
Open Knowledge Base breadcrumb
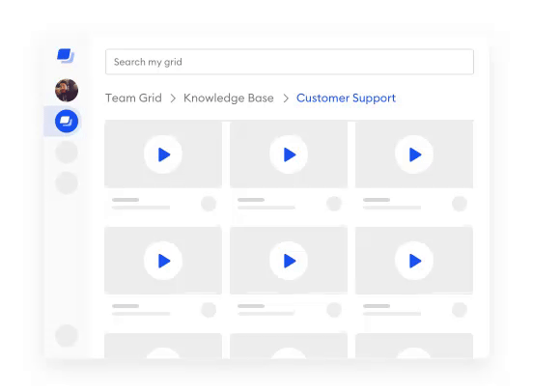tap(229, 98)
